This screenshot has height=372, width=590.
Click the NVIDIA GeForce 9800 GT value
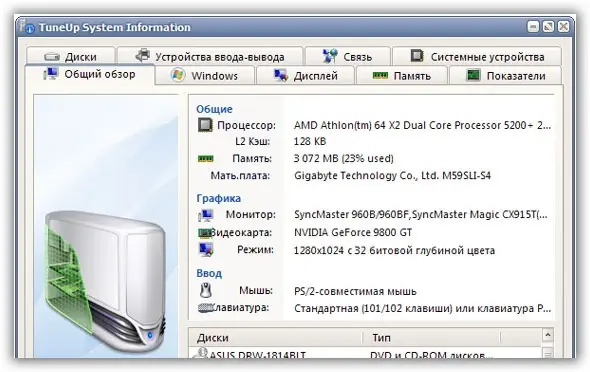(x=353, y=232)
